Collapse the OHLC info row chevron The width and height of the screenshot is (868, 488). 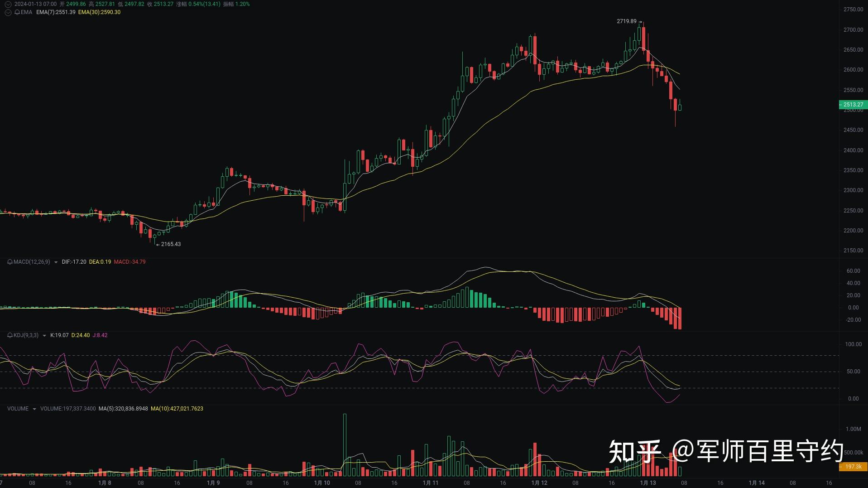[x=8, y=4]
